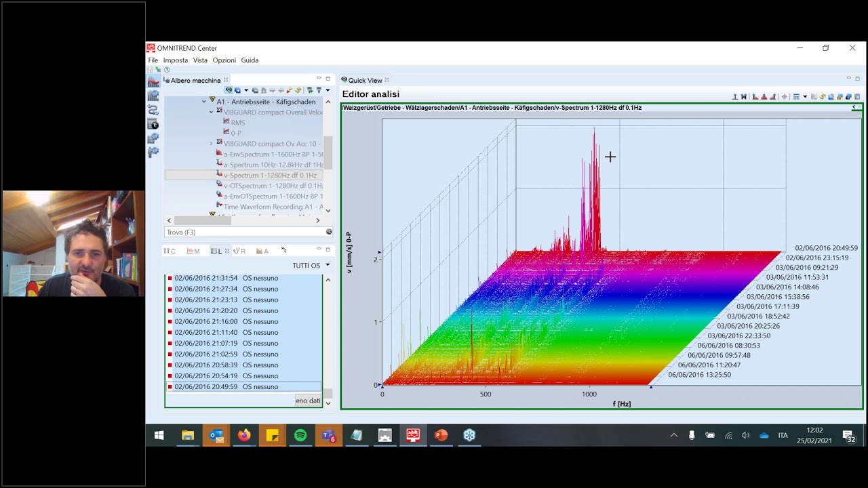The image size is (868, 488).
Task: Open the File menu
Action: click(153, 60)
